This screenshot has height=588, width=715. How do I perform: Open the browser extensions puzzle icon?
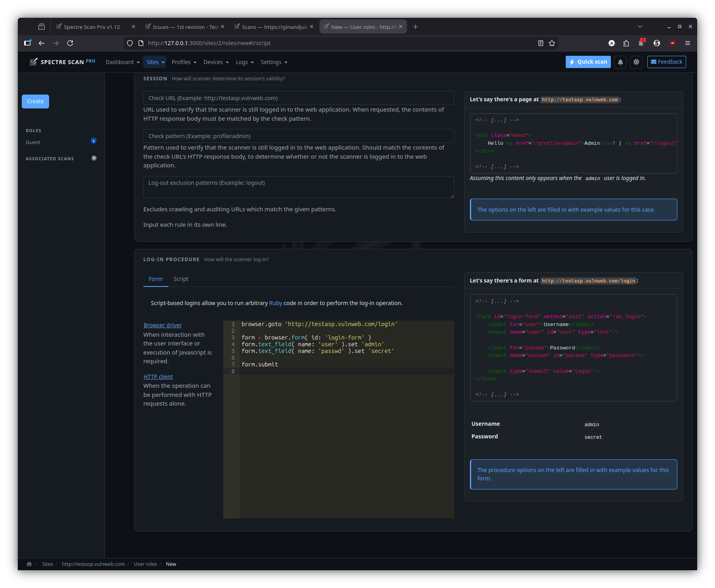(626, 43)
